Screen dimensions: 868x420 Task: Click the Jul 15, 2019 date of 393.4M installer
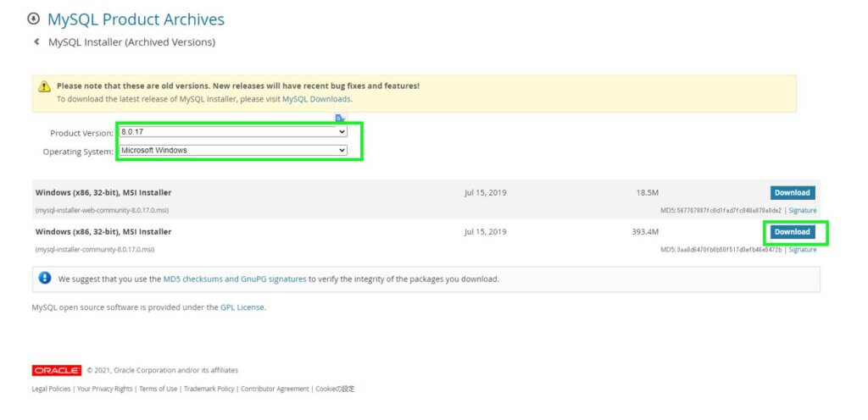coord(486,232)
